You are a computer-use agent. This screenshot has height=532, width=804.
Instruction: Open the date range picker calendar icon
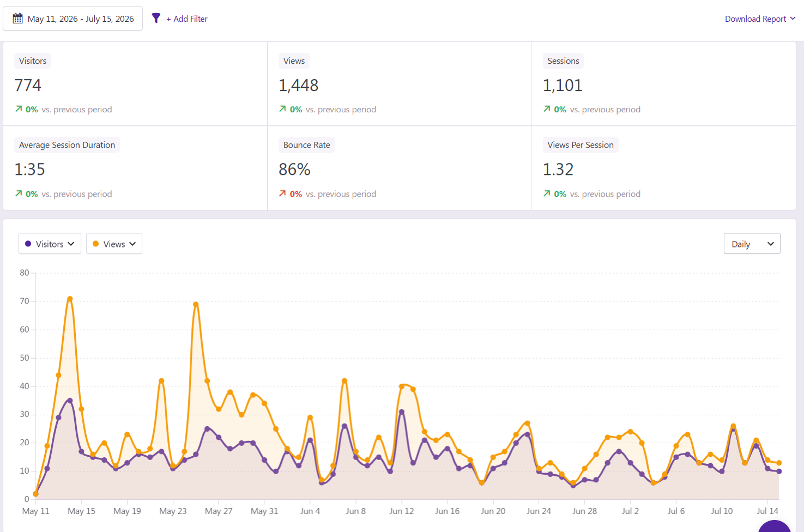pos(17,19)
